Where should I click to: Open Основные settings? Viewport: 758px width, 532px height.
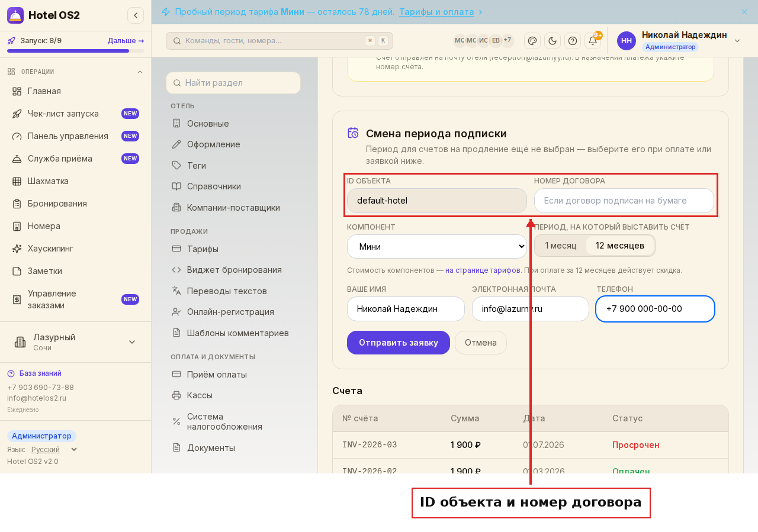coord(233,124)
